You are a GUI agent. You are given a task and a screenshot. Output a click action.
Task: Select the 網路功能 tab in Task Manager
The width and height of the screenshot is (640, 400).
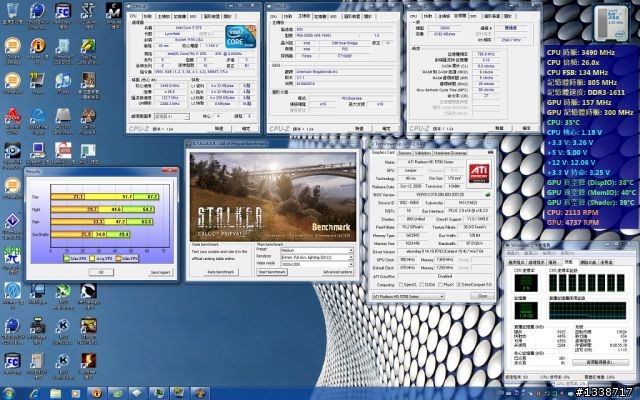tap(589, 262)
